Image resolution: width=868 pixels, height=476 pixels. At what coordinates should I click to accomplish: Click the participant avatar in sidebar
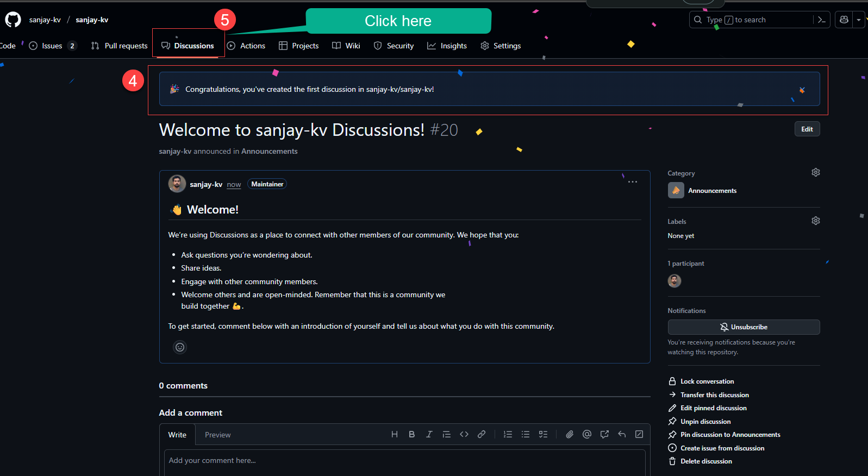pos(675,281)
